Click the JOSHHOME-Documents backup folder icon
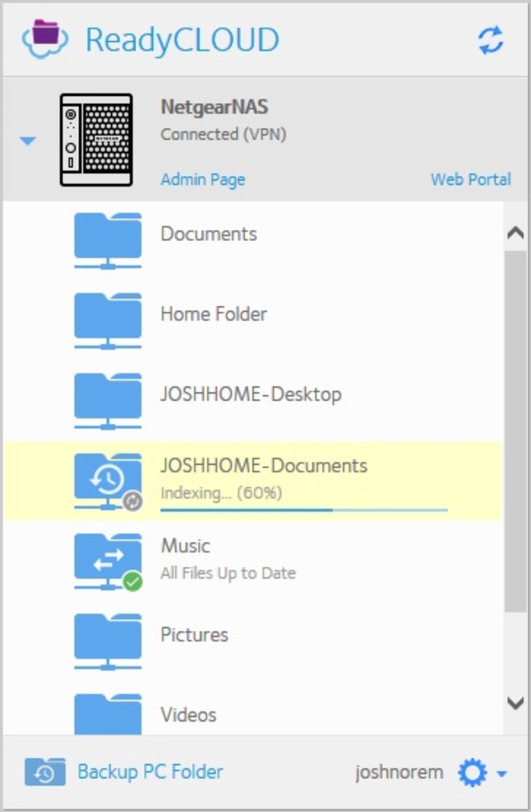Image resolution: width=531 pixels, height=812 pixels. point(108,481)
